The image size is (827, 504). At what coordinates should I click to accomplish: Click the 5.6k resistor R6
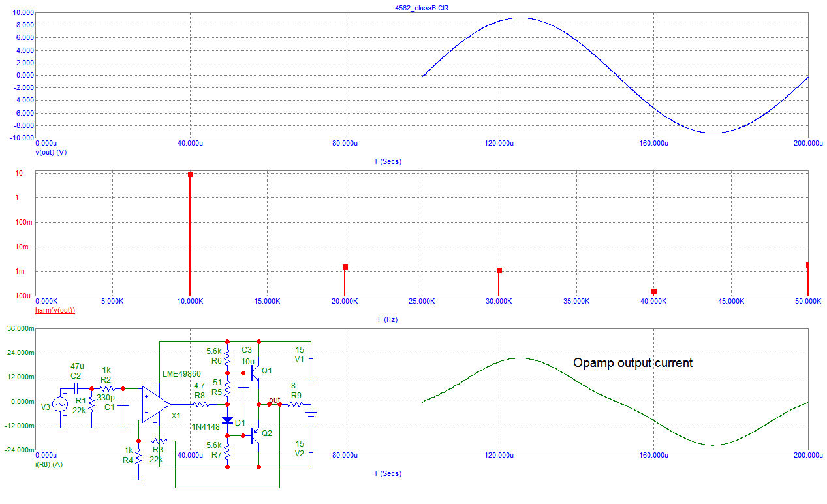227,357
